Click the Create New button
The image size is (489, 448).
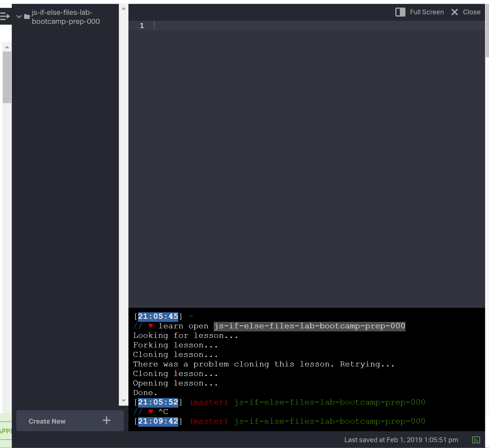[70, 421]
